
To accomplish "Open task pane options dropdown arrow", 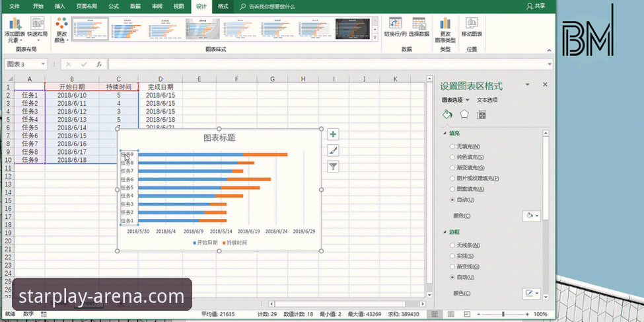I will 528,85.
